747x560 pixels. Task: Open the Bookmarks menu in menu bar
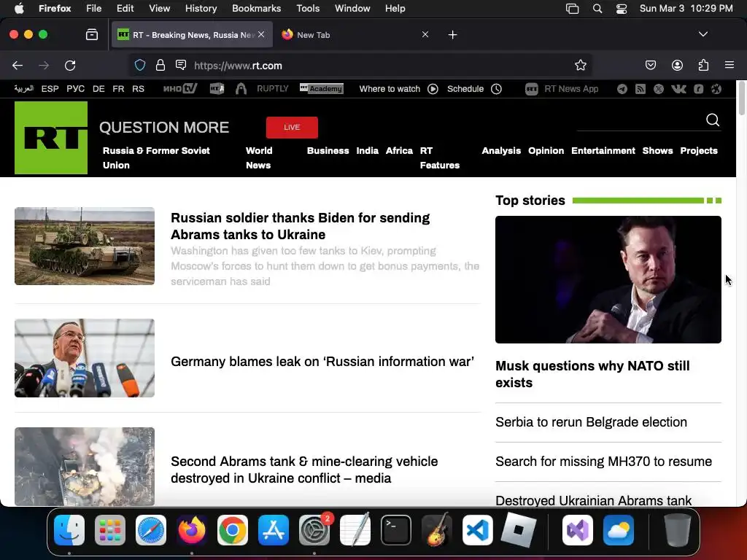256,8
